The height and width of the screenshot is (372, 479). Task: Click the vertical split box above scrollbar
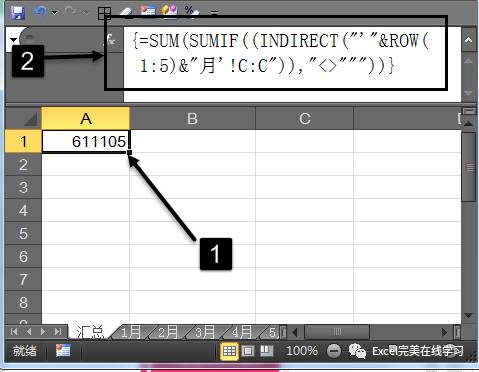click(x=469, y=111)
